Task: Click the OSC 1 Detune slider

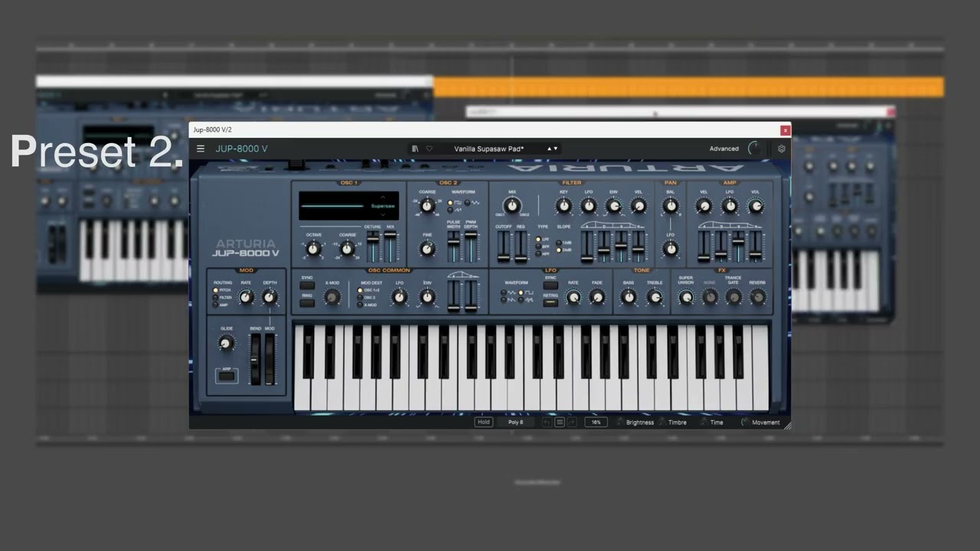Action: click(373, 246)
